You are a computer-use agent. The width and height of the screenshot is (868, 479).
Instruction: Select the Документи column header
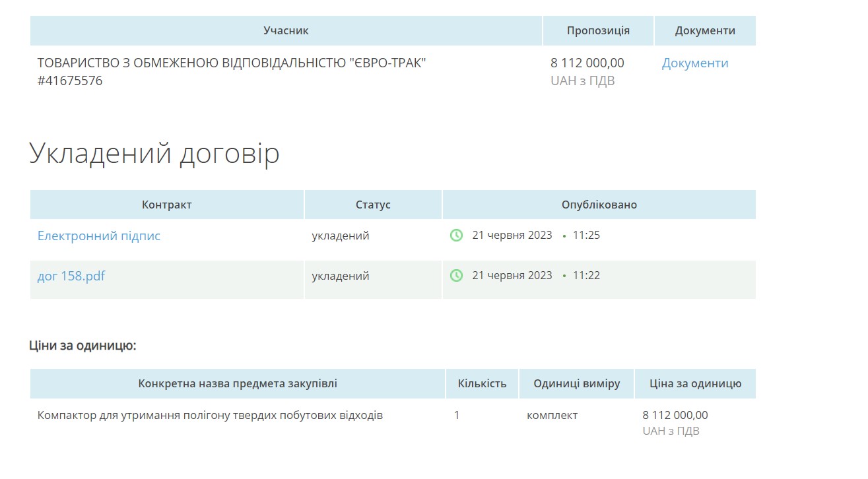705,30
